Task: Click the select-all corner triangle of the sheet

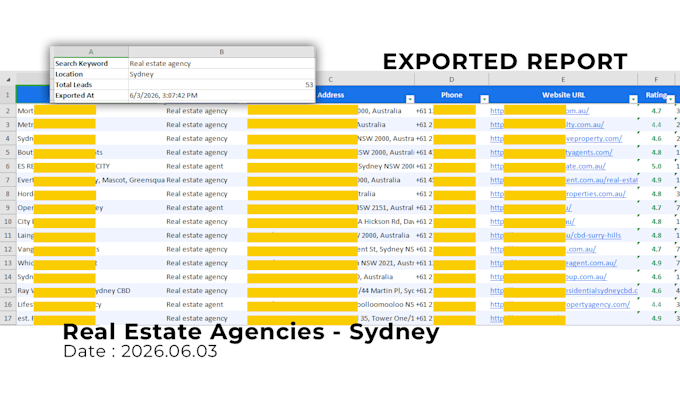Action: 8,80
